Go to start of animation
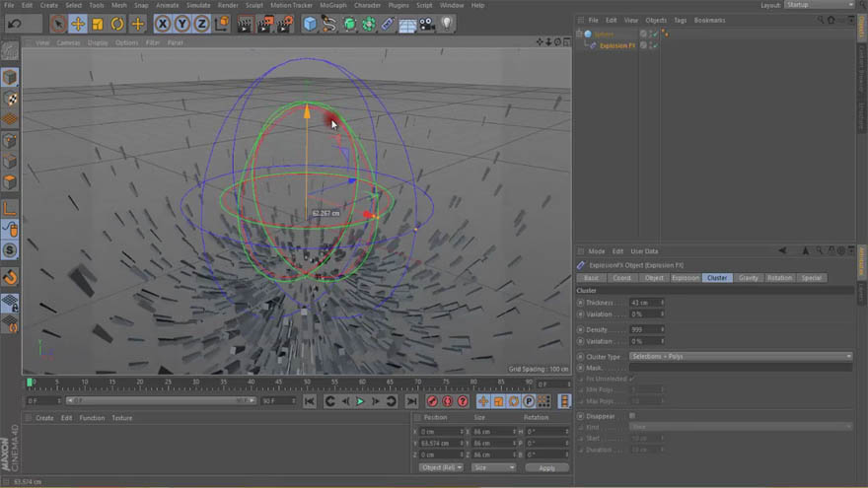 click(x=310, y=401)
